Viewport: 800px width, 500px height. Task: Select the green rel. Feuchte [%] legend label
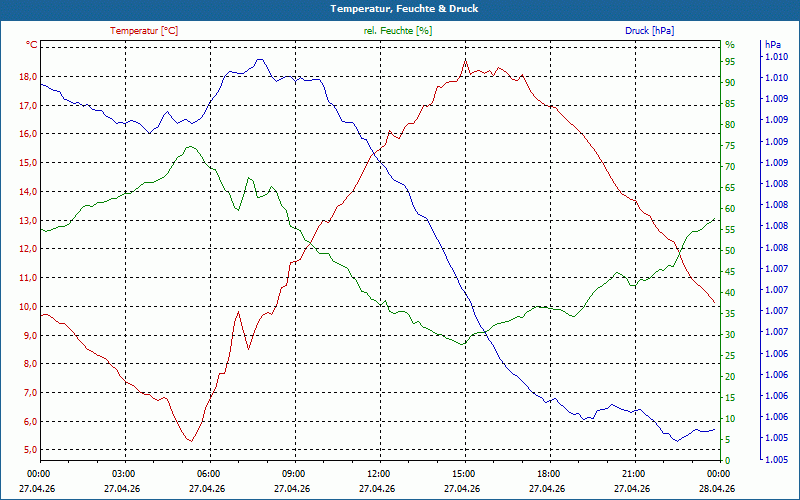click(x=397, y=31)
